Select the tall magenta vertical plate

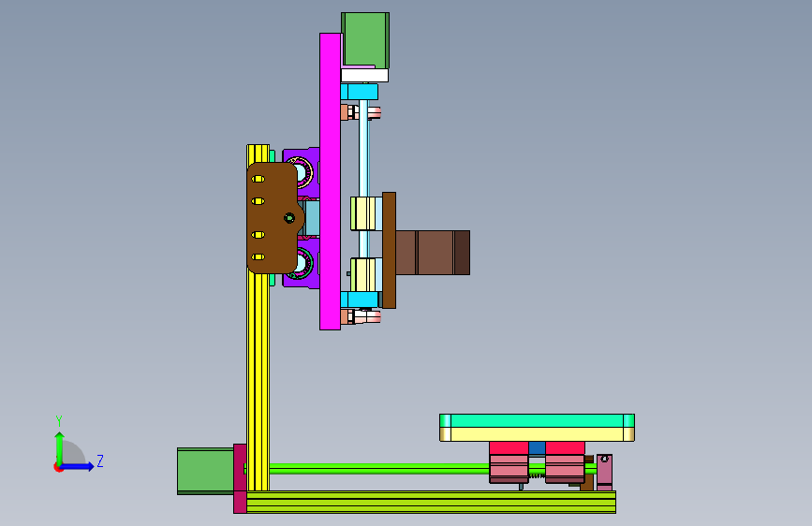click(x=330, y=182)
